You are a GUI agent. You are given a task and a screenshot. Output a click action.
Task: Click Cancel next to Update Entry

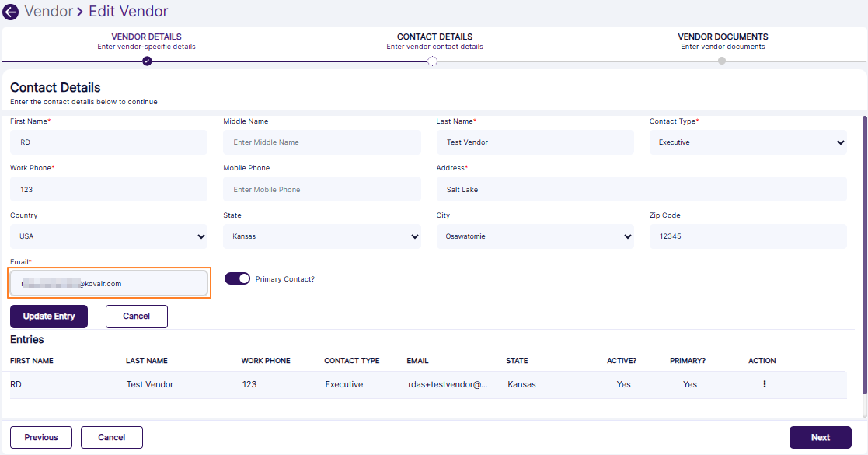click(x=137, y=317)
